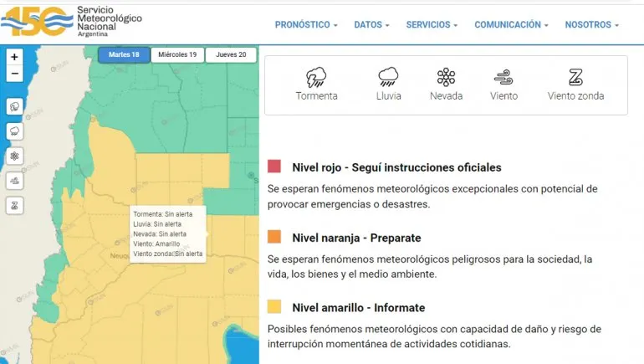Switch to the Miércoles 19 tab

coord(176,54)
